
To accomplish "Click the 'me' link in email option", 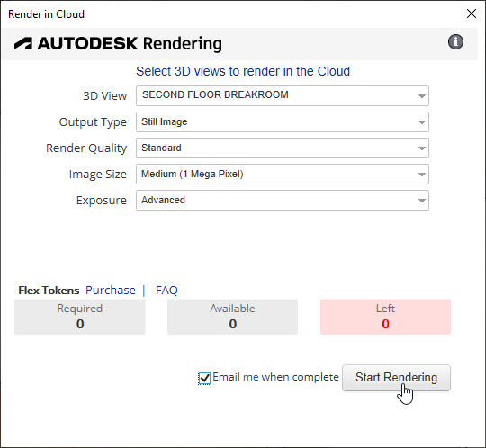I will 251,377.
